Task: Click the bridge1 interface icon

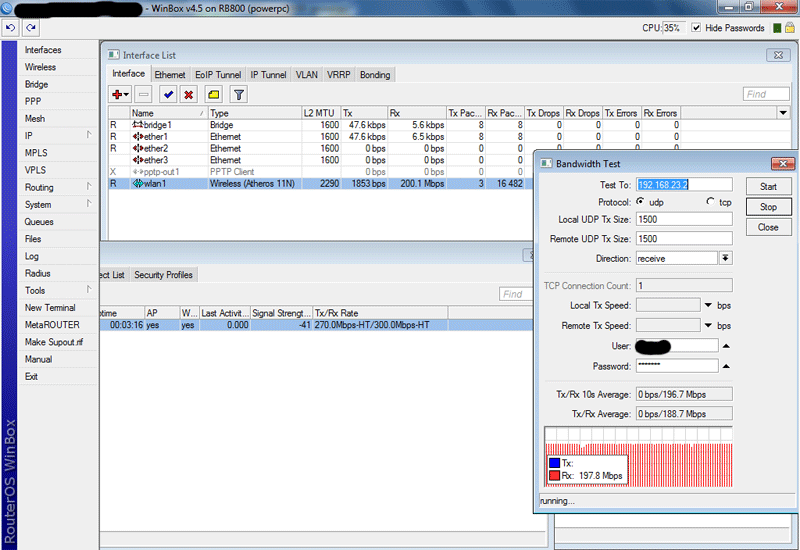Action: pyautogui.click(x=137, y=124)
